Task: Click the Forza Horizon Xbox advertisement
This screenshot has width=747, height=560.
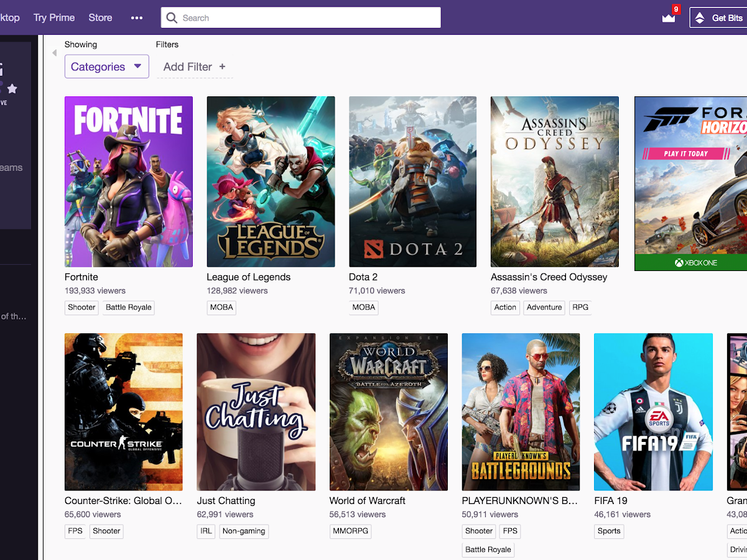Action: pos(690,183)
